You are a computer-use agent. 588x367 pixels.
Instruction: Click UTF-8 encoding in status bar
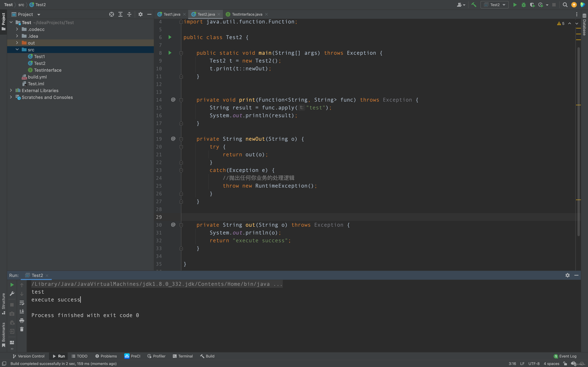[534, 363]
